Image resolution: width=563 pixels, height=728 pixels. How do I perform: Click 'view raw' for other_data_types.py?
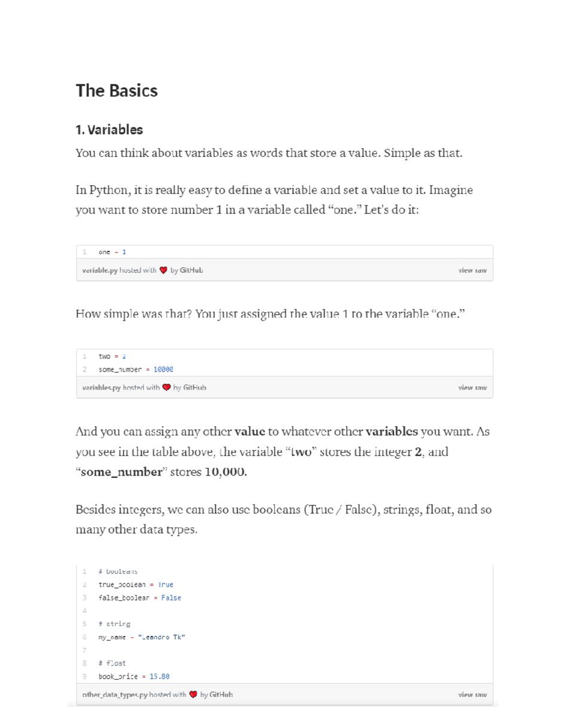(x=472, y=694)
